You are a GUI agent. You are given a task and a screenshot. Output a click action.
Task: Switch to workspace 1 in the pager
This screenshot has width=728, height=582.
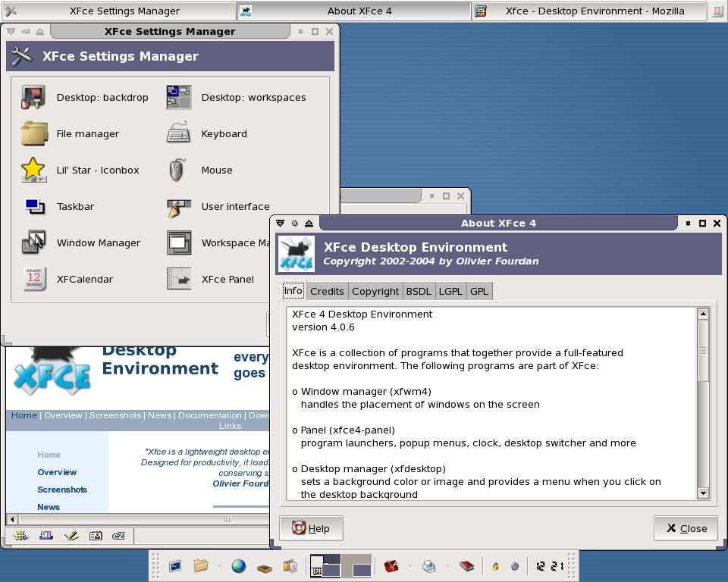(x=325, y=566)
